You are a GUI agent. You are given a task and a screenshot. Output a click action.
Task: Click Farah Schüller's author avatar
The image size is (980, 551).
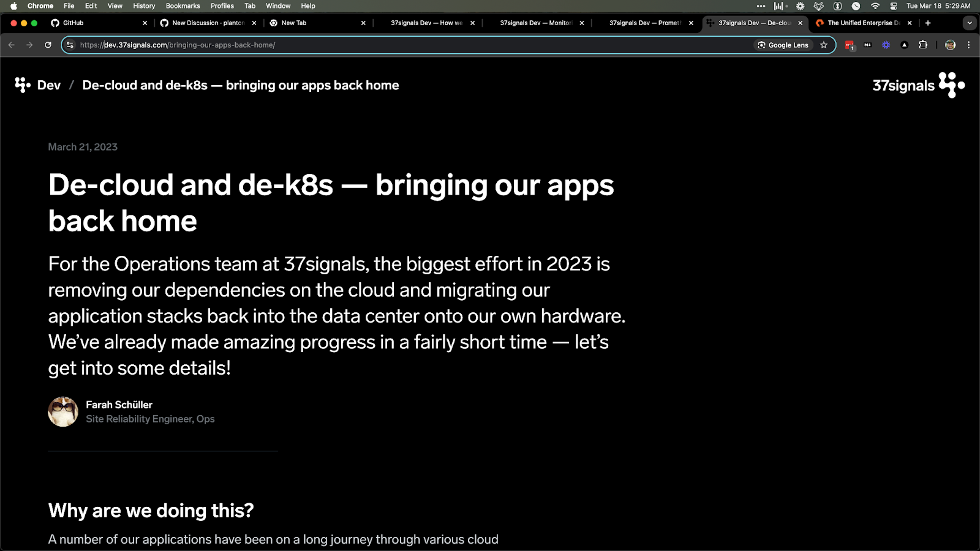click(x=63, y=411)
